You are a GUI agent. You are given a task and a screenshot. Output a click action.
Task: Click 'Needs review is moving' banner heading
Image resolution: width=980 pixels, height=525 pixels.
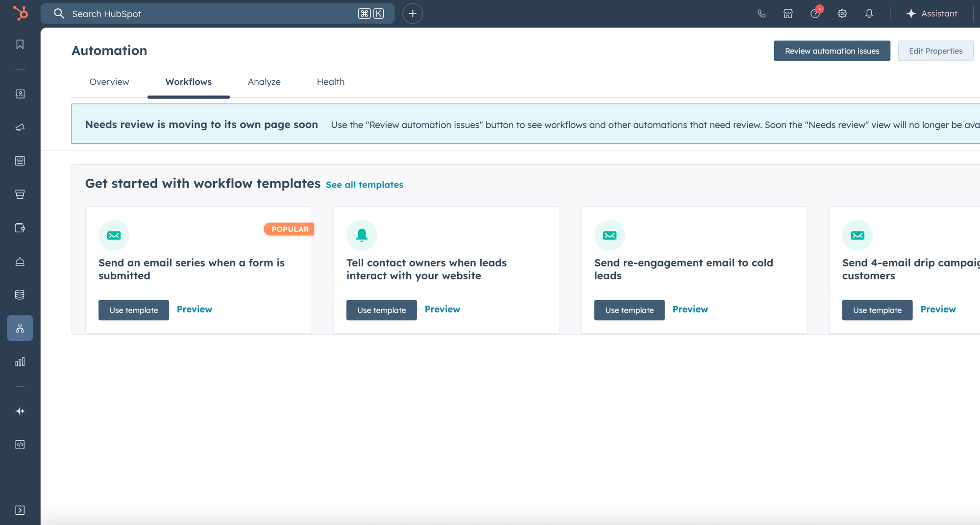pyautogui.click(x=201, y=124)
